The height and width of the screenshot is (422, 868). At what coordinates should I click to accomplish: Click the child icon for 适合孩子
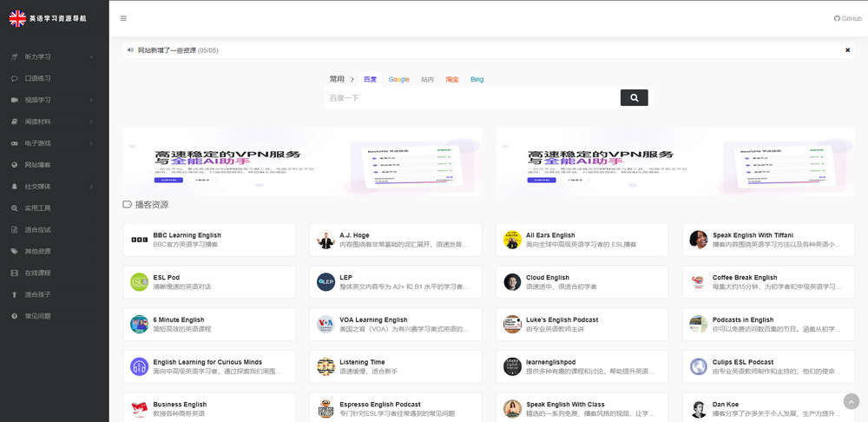(15, 294)
